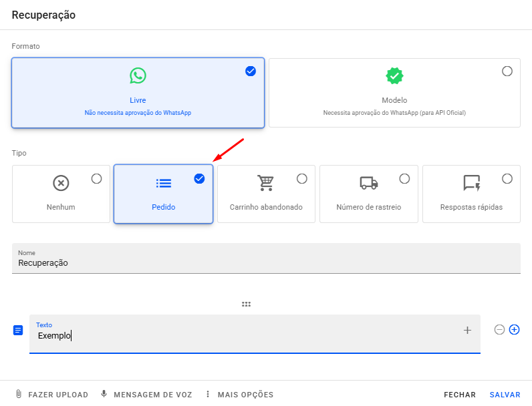The width and height of the screenshot is (532, 406).
Task: Remove text block with minus circle
Action: [x=499, y=329]
